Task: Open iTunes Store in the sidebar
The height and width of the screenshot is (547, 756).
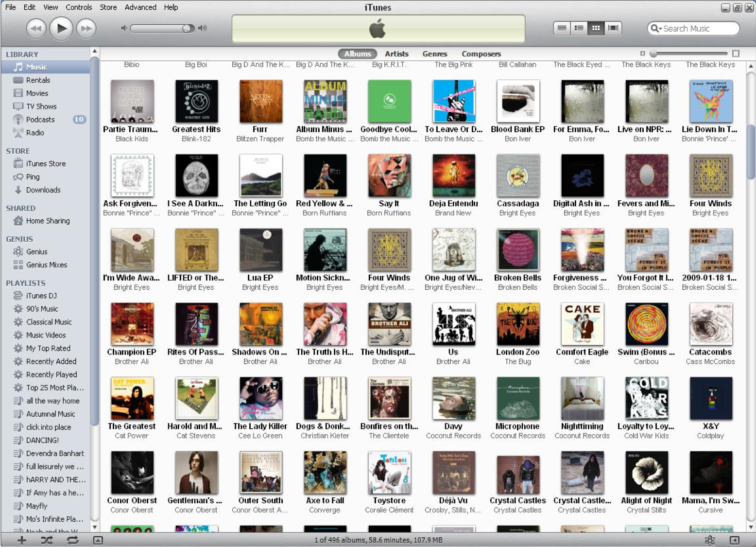Action: pos(46,164)
